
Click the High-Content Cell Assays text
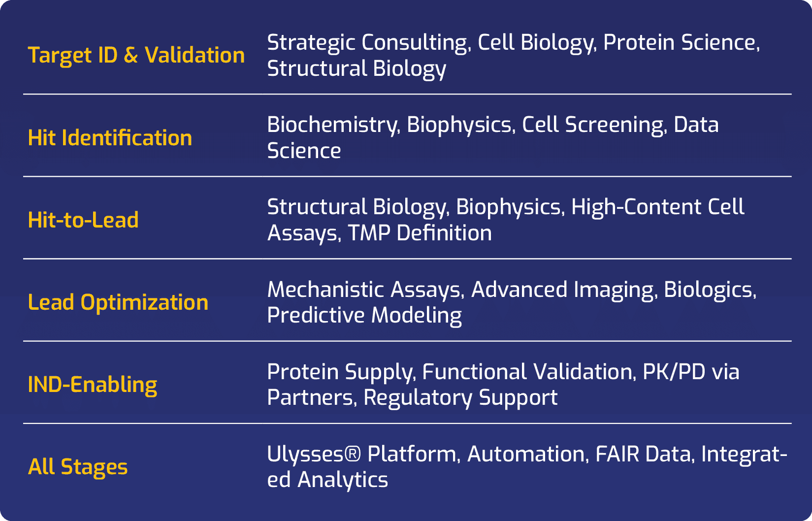coord(657,207)
